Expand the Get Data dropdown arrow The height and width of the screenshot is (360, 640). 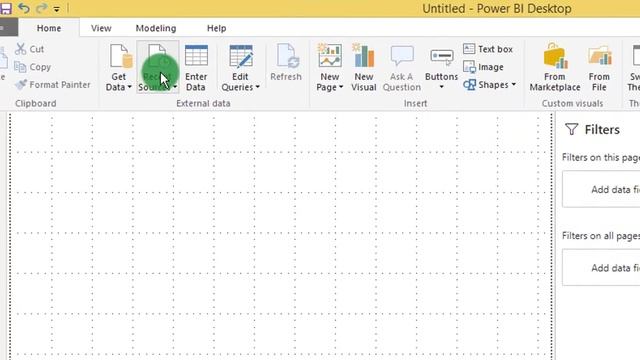pos(129,87)
